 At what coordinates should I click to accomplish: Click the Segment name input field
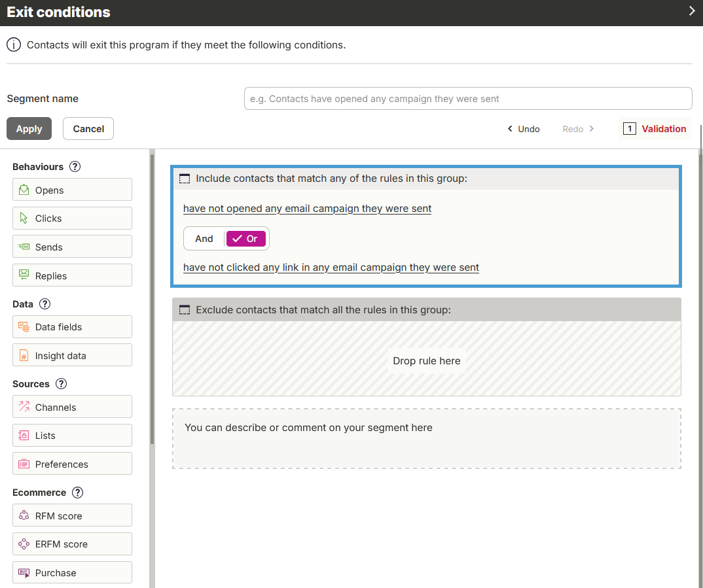[468, 99]
